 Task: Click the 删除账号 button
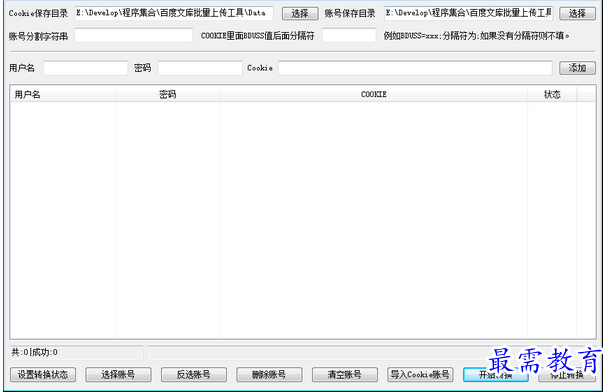[x=269, y=375]
